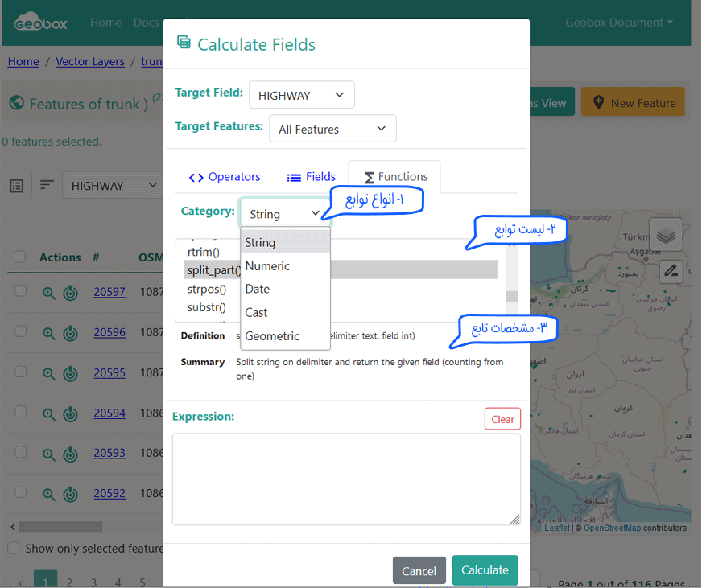Check the checkbox for row 20595

tap(21, 372)
